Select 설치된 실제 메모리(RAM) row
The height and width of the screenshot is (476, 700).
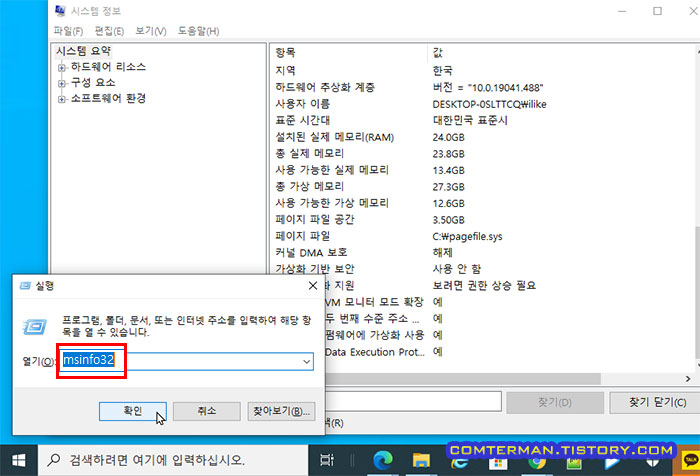482,137
